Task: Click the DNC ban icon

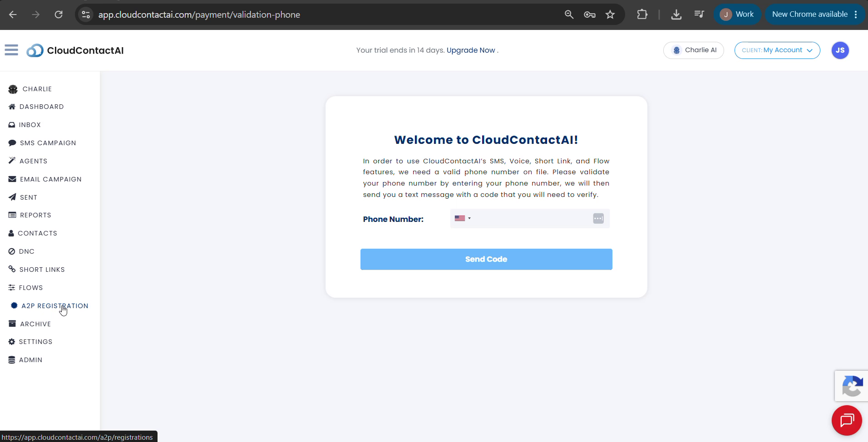Action: (x=12, y=251)
